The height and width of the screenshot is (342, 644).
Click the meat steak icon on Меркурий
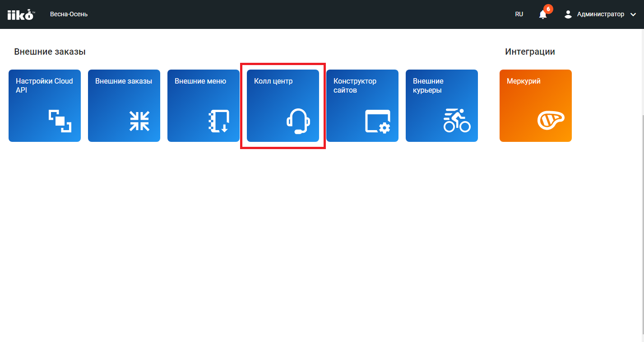point(551,121)
